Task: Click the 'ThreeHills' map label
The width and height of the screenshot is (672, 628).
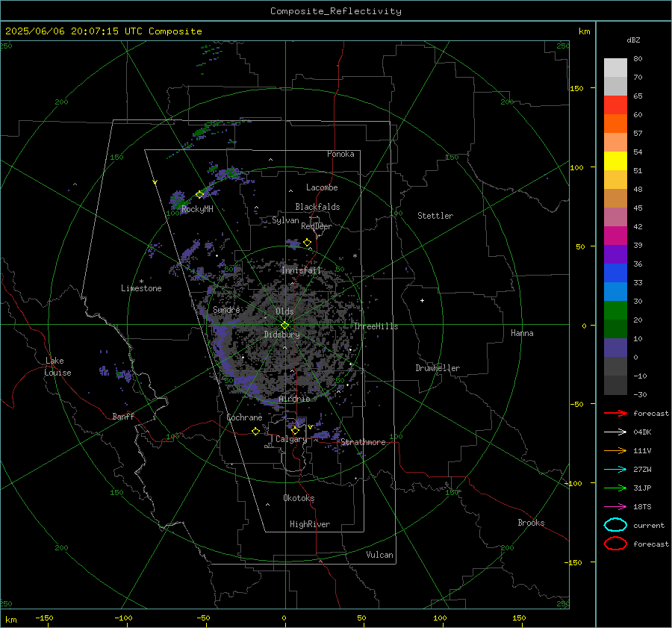Action: tap(376, 326)
